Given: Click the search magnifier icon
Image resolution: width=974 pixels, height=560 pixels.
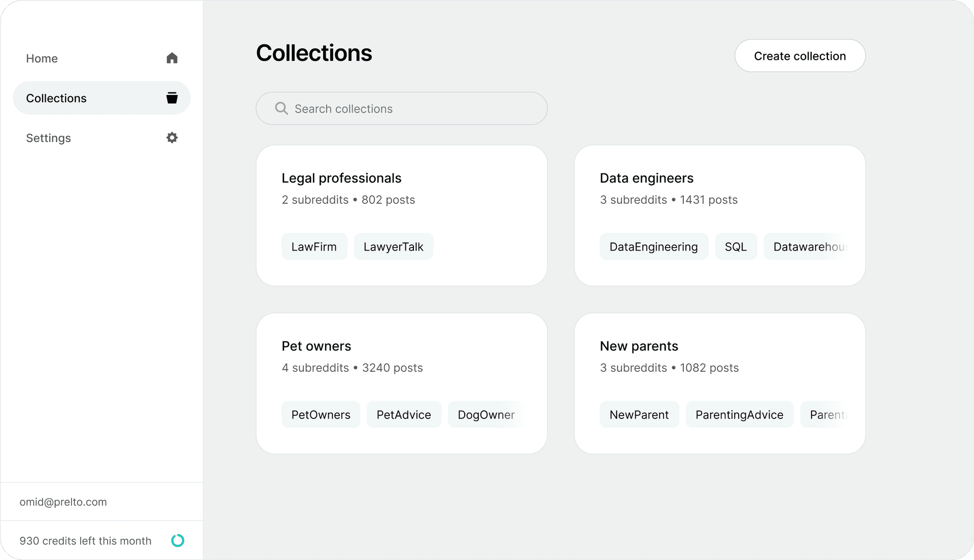Looking at the screenshot, I should tap(281, 109).
